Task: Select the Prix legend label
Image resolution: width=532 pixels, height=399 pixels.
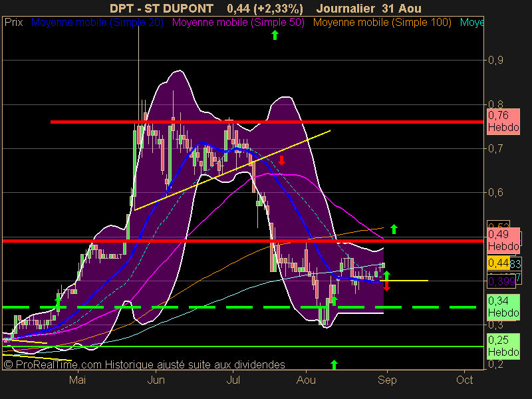Action: (x=13, y=23)
